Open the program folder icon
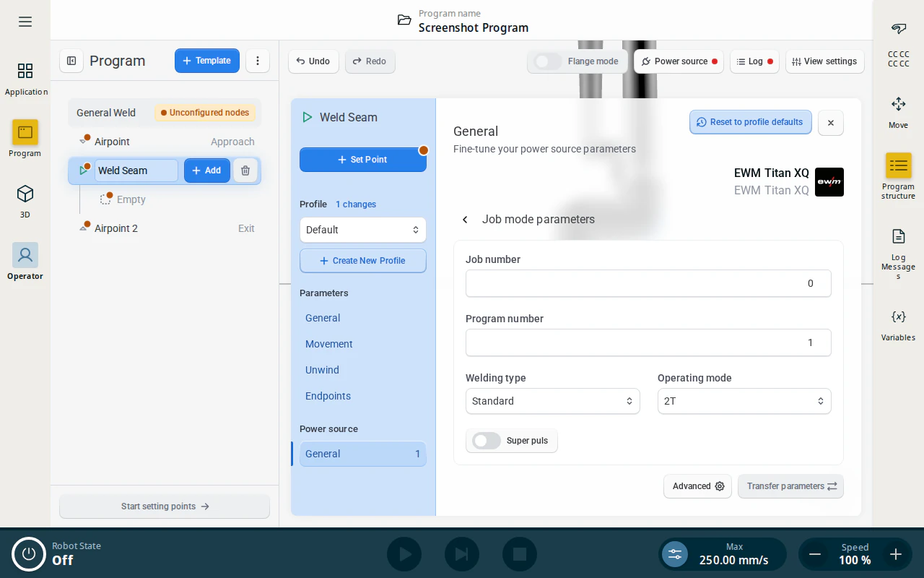Viewport: 924px width, 578px height. 404,20
